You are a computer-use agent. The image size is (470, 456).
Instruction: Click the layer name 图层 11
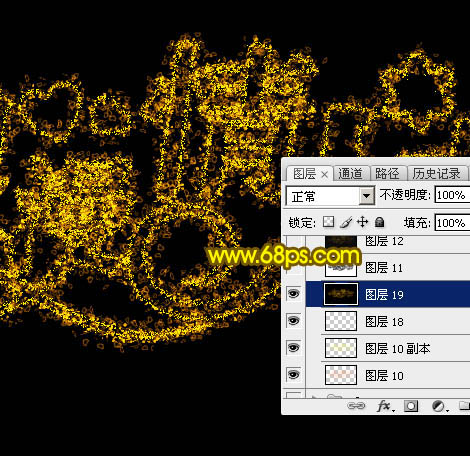(384, 268)
